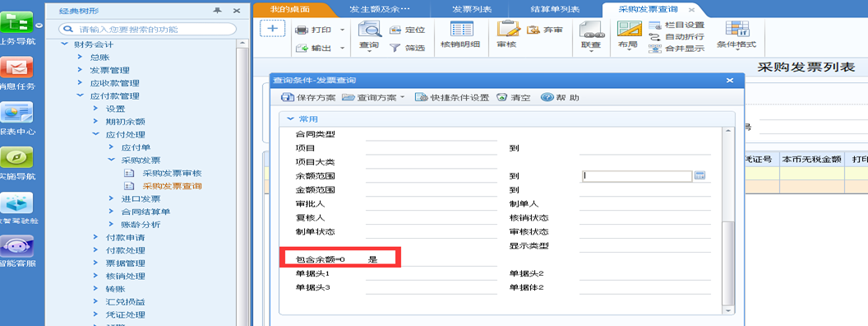Click the 定位 locate icon

coord(395,30)
